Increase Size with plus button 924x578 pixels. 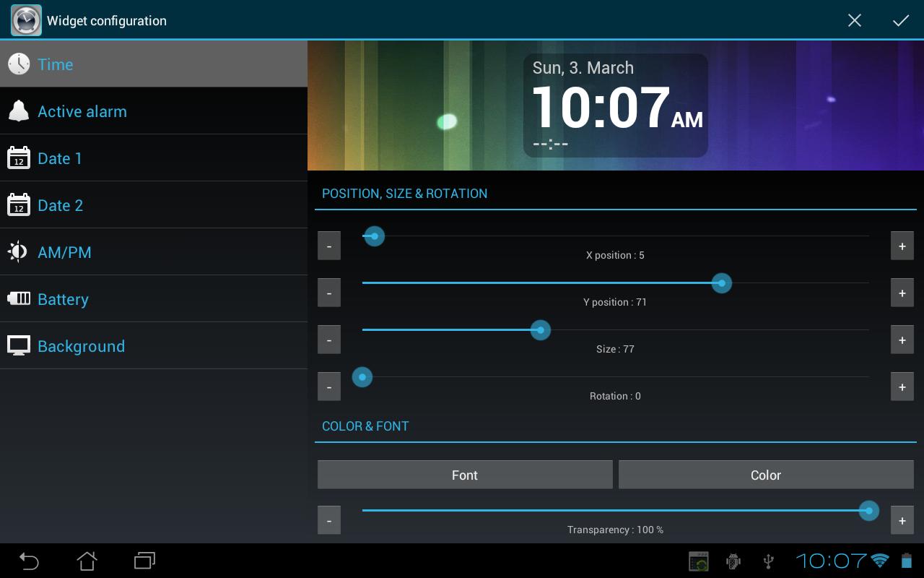pos(902,340)
